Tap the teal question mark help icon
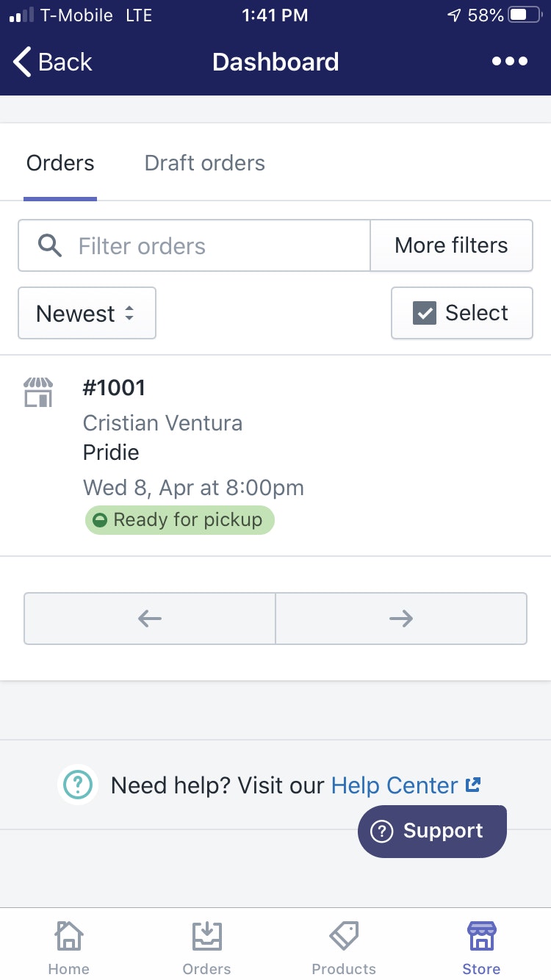 [x=78, y=785]
